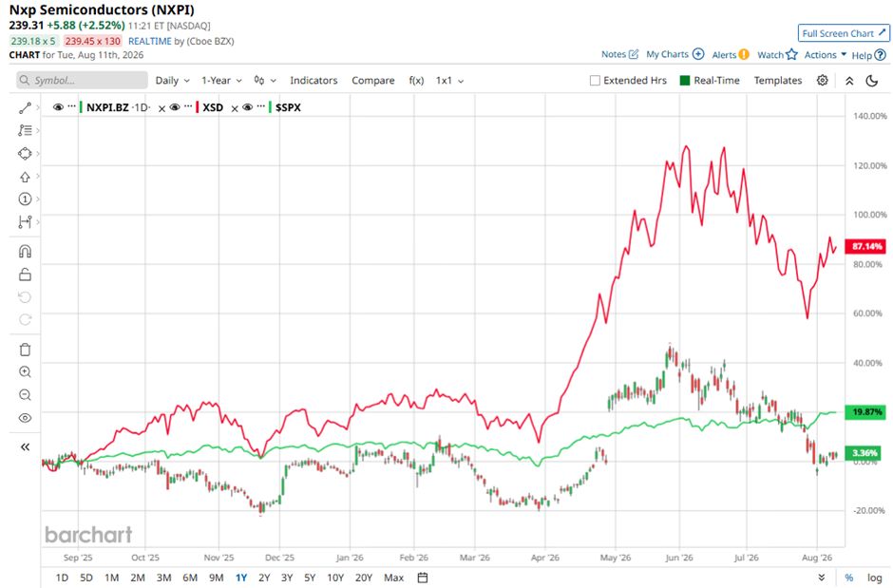Switch to log scale
The height and width of the screenshot is (588, 893).
tap(875, 578)
